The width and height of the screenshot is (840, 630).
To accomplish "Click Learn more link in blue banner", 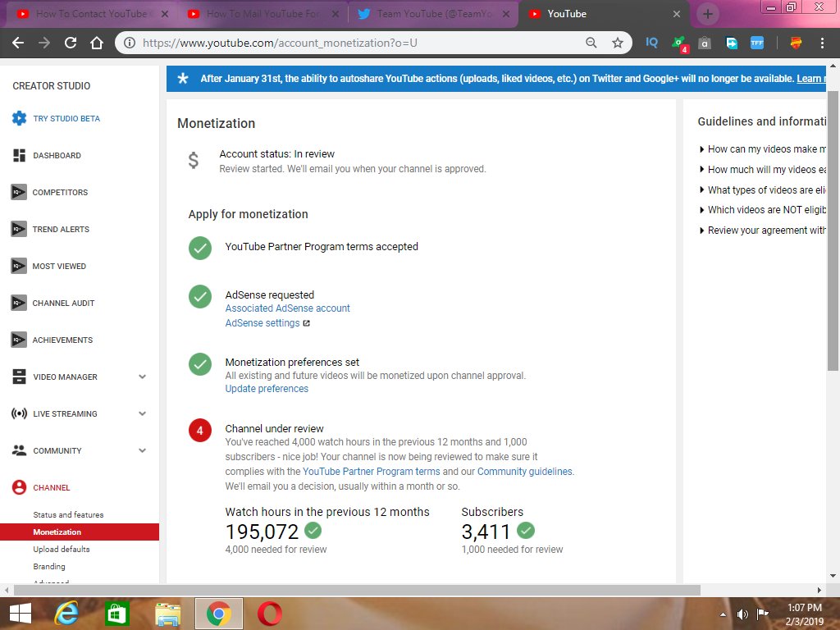I will coord(811,79).
